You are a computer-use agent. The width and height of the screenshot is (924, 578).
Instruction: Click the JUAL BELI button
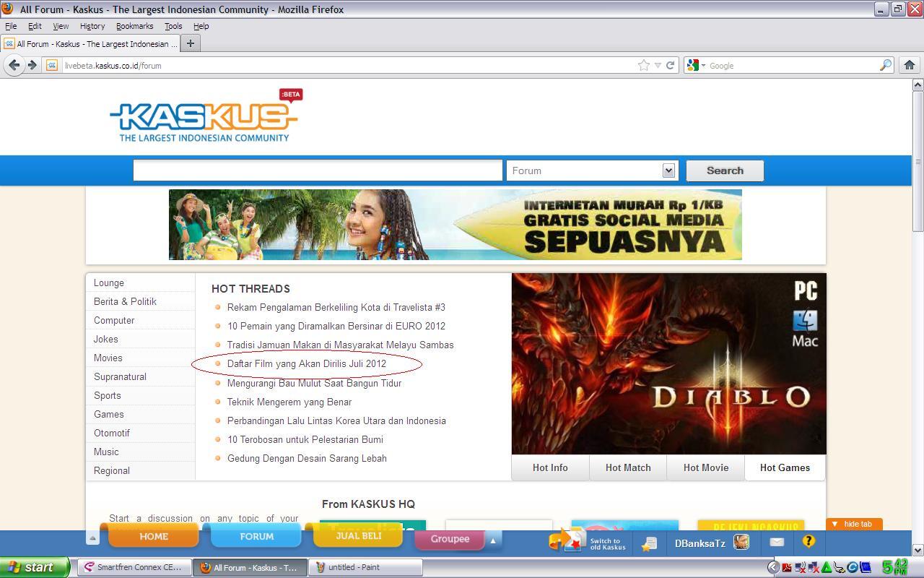pos(358,535)
